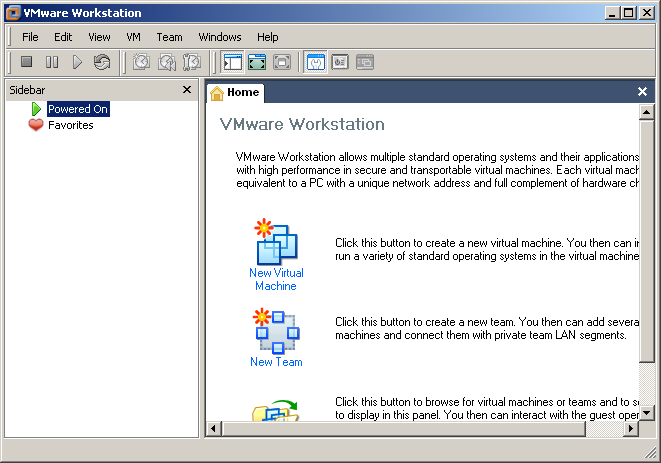Click the horizontal scrollbar thumb

403,429
